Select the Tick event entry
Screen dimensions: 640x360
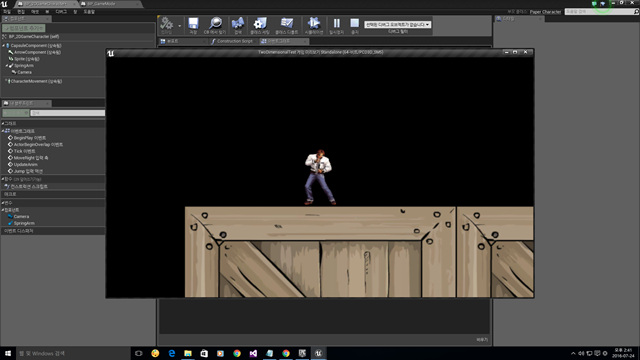24,151
